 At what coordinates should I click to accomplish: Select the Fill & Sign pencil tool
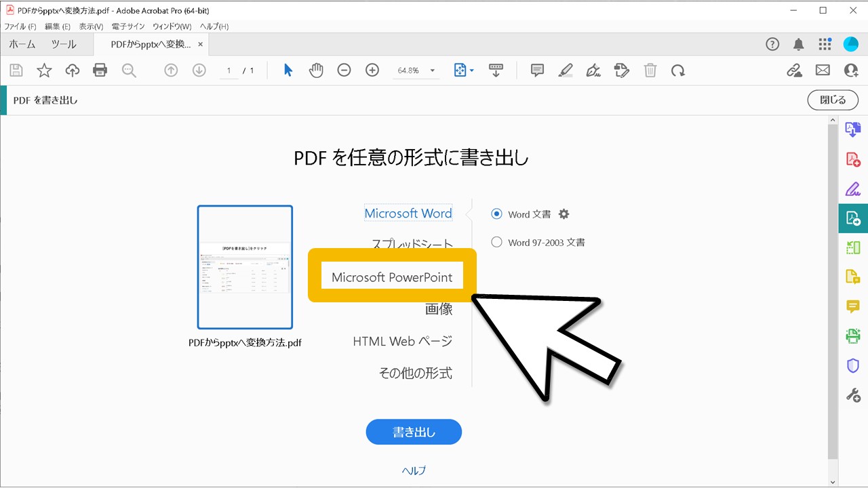852,188
